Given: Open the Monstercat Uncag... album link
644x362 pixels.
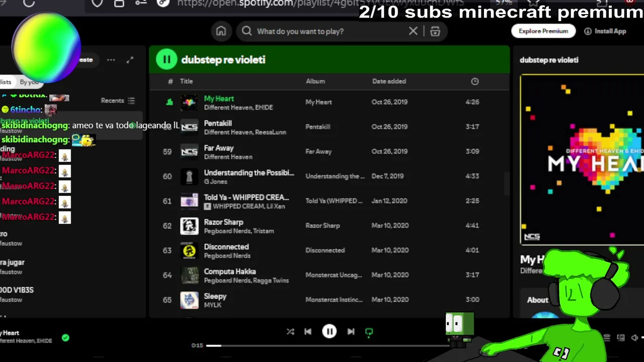Looking at the screenshot, I should 334,275.
